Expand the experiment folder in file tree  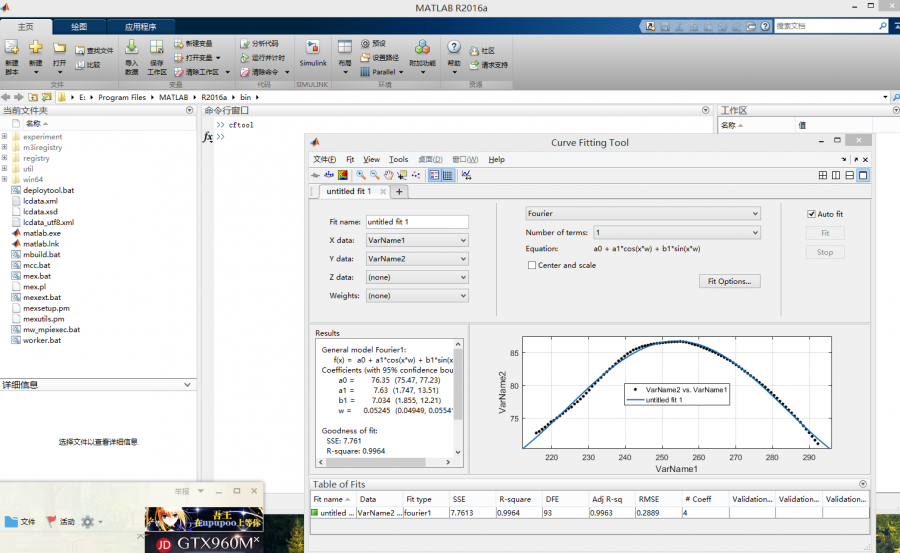click(4, 137)
